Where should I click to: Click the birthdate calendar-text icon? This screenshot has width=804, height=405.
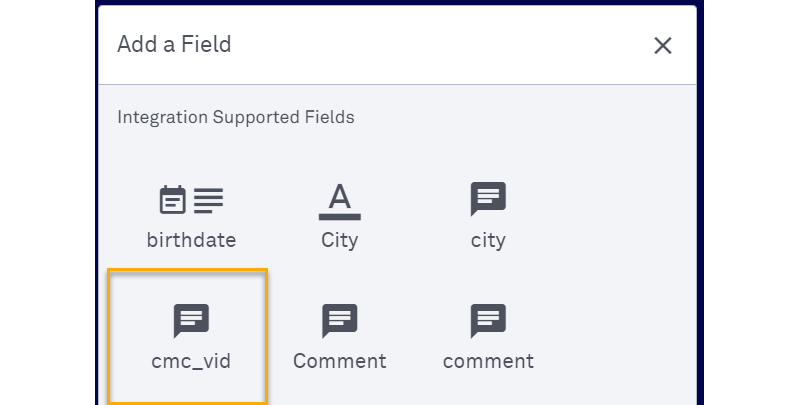pos(191,200)
